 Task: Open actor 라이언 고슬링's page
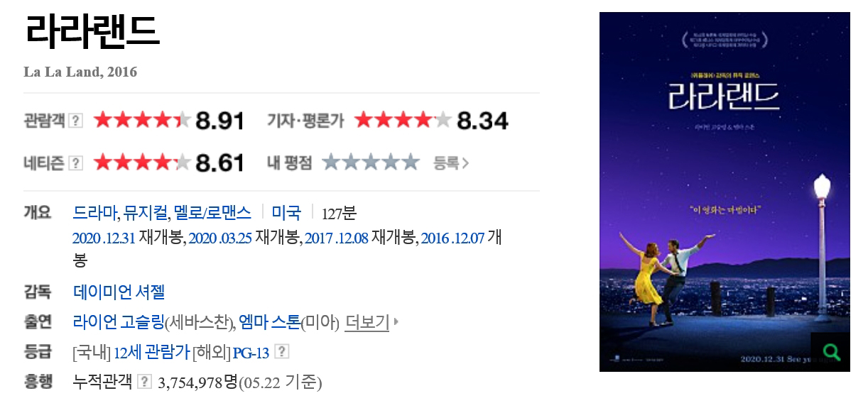tap(119, 322)
